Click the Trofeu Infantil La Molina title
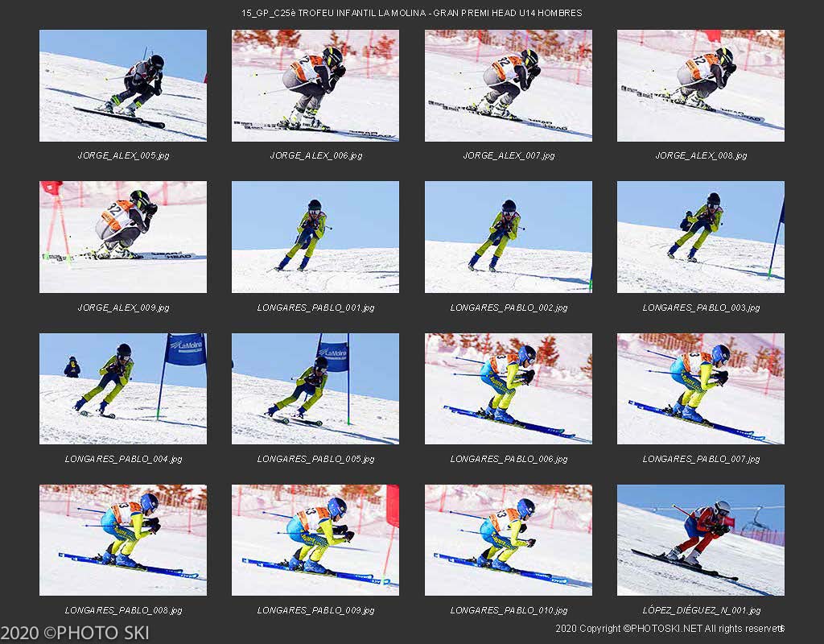The height and width of the screenshot is (644, 824). (x=411, y=13)
